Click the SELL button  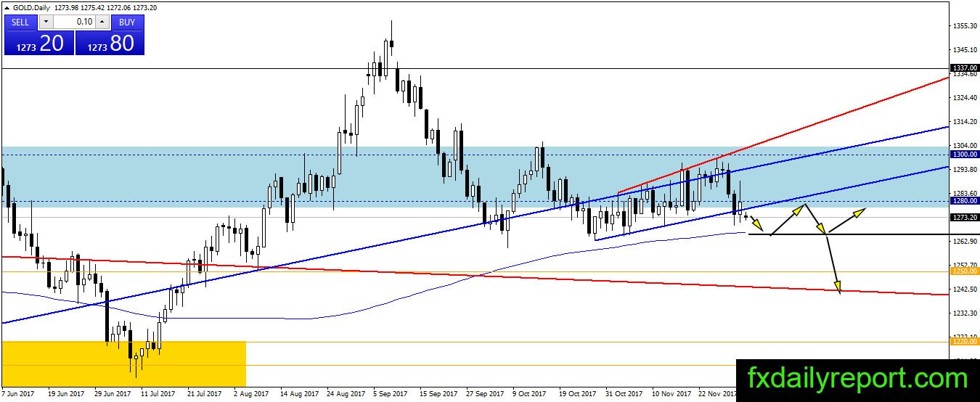click(20, 22)
